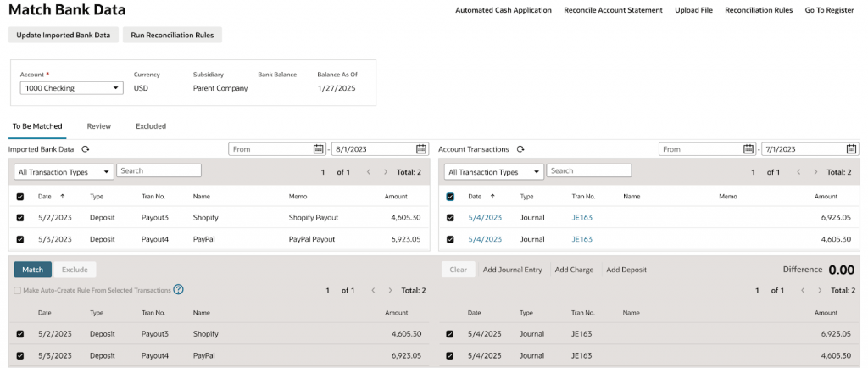868x368 pixels.
Task: Open calendar for Account Transactions From date
Action: pos(748,149)
